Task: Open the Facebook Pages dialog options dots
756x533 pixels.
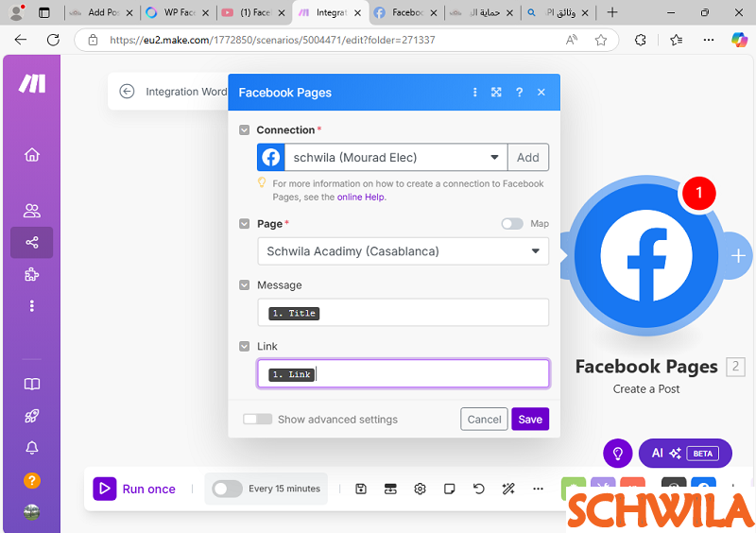Action: point(475,92)
